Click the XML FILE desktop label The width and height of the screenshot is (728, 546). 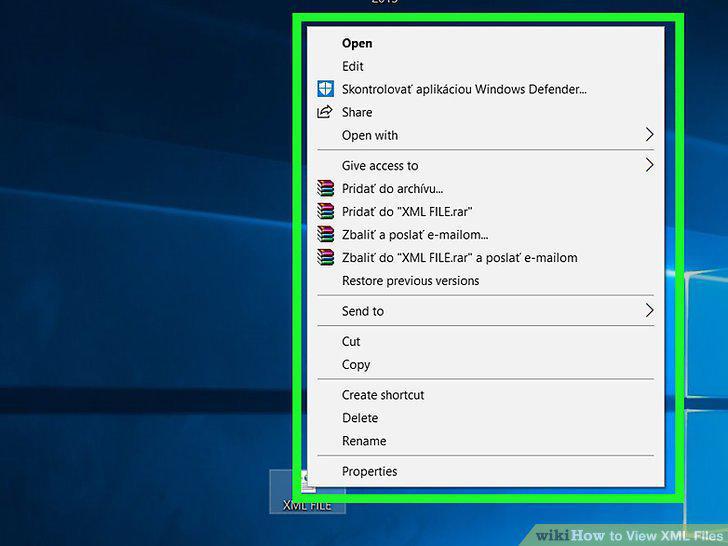307,505
